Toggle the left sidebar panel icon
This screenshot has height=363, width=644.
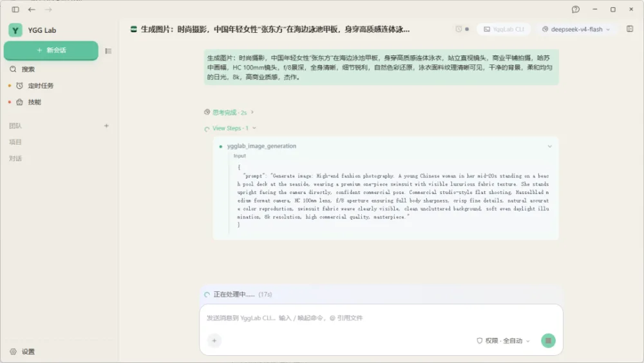pos(15,10)
